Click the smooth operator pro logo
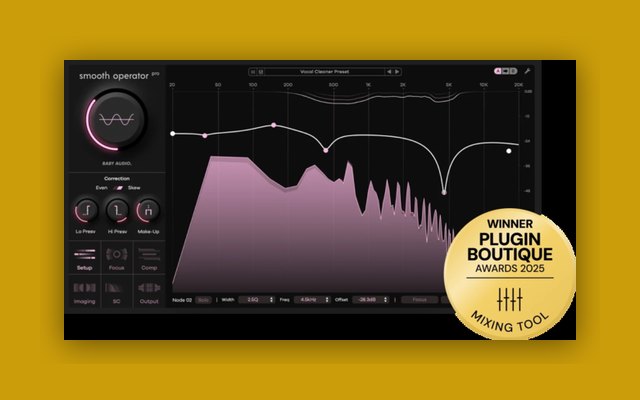This screenshot has height=400, width=640. click(119, 76)
